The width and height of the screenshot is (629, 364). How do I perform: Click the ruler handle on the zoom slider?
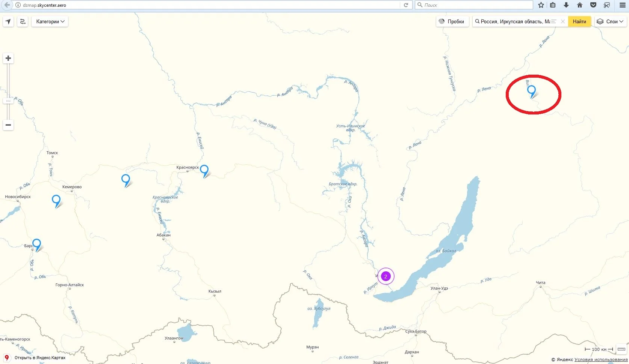point(8,100)
